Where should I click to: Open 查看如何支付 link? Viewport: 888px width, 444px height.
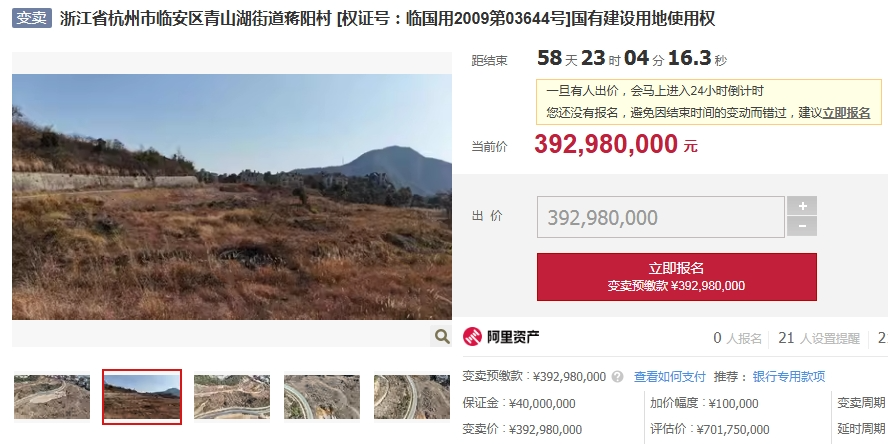coord(669,377)
